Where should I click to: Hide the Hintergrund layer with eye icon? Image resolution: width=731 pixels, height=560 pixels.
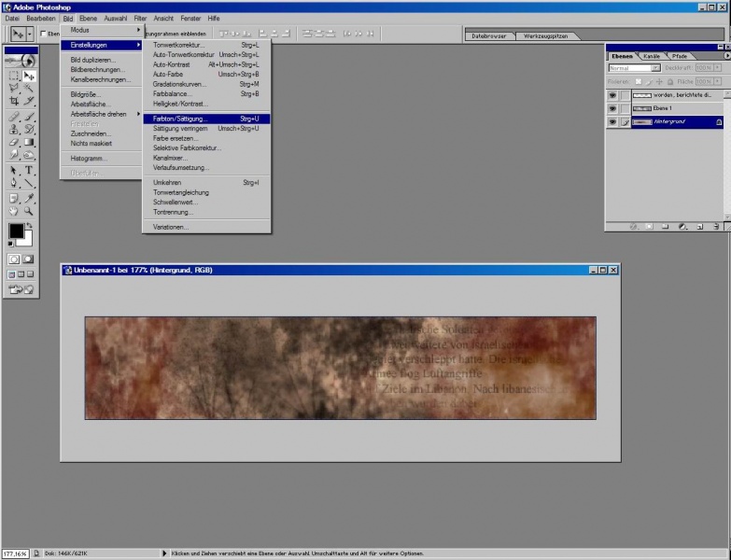point(612,122)
